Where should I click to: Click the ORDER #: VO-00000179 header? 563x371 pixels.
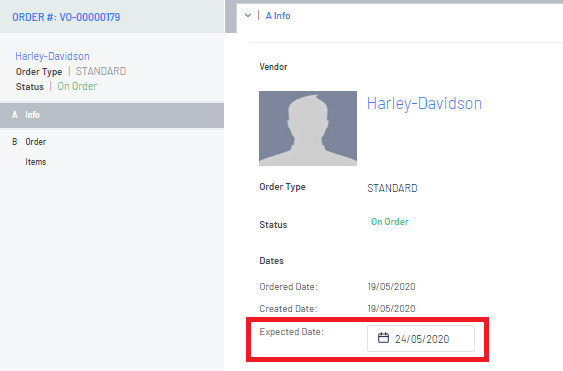[x=66, y=17]
